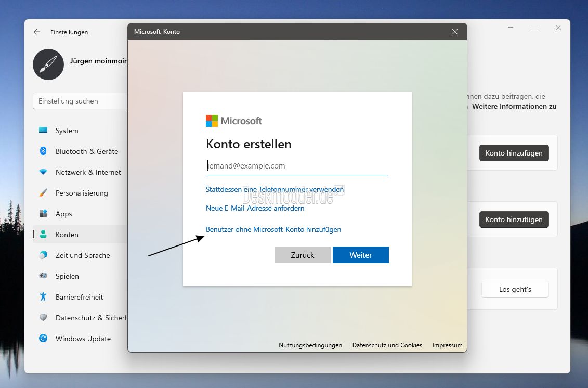Click the Konto erstellen heading

[249, 144]
